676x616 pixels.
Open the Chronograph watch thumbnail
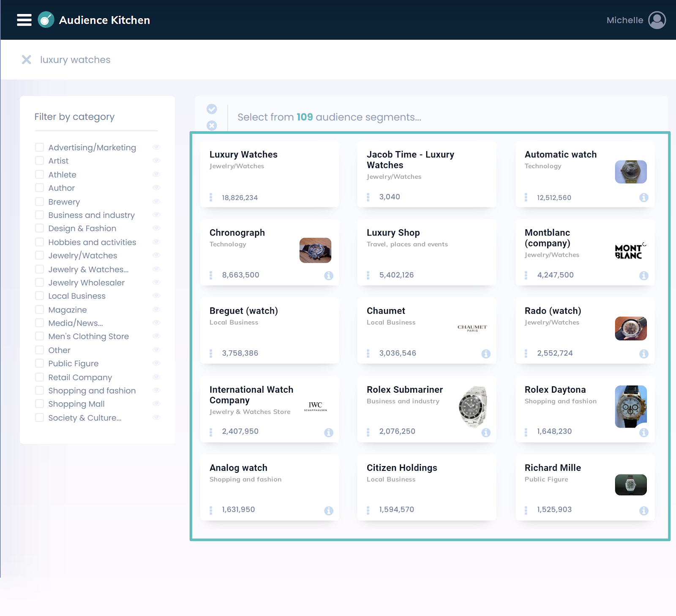tap(315, 250)
